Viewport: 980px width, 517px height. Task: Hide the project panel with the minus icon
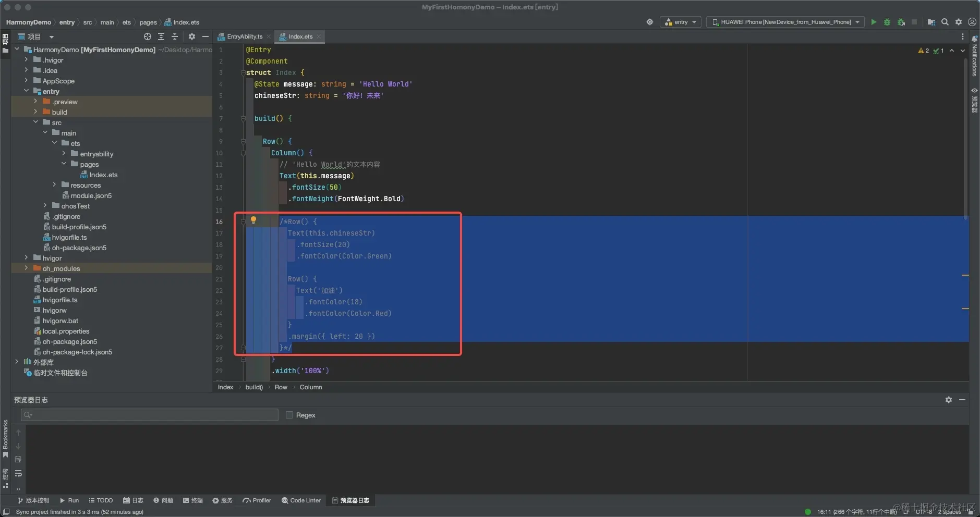(x=205, y=36)
